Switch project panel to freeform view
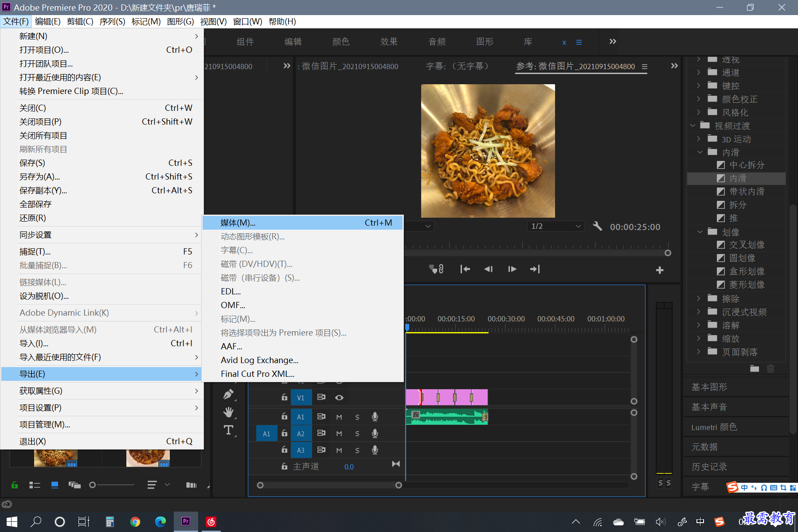This screenshot has height=532, width=798. (74, 485)
